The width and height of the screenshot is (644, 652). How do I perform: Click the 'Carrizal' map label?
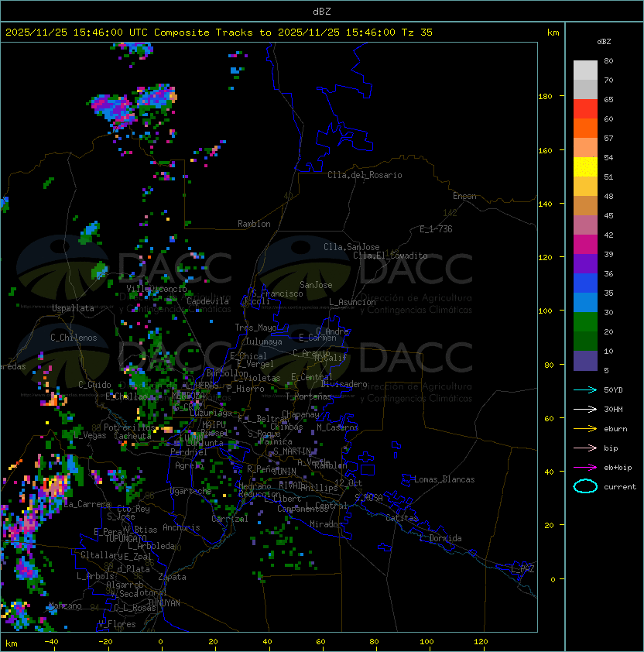230,519
